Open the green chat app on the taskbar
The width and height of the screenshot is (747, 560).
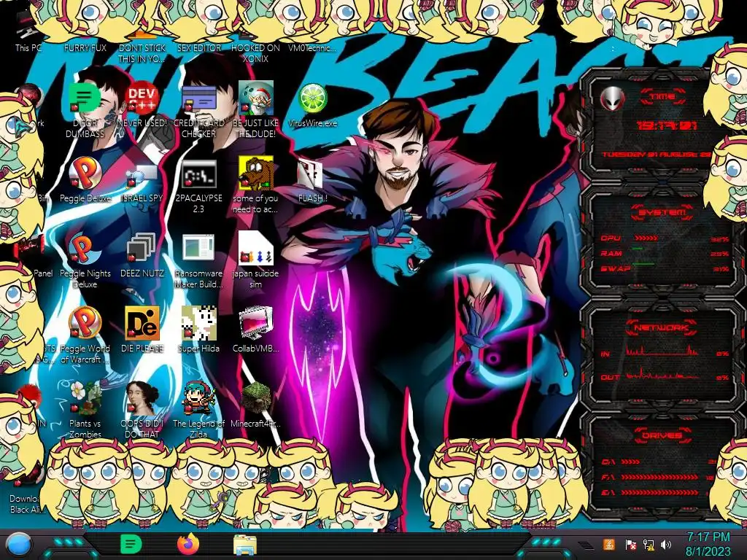tap(131, 544)
